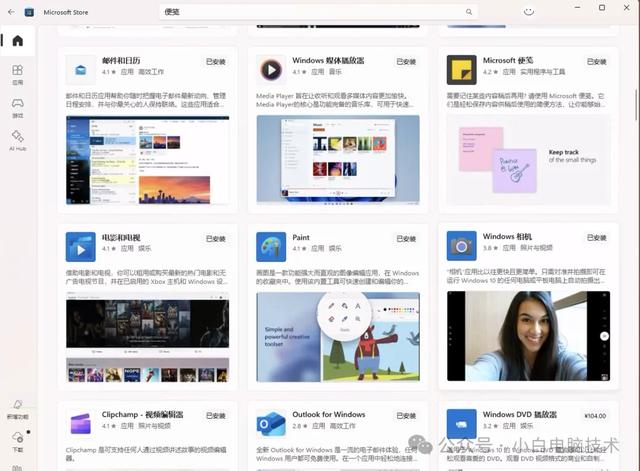This screenshot has height=471, width=640.
Task: Click the 3.8 star rating under Windows 相机
Action: (x=490, y=248)
